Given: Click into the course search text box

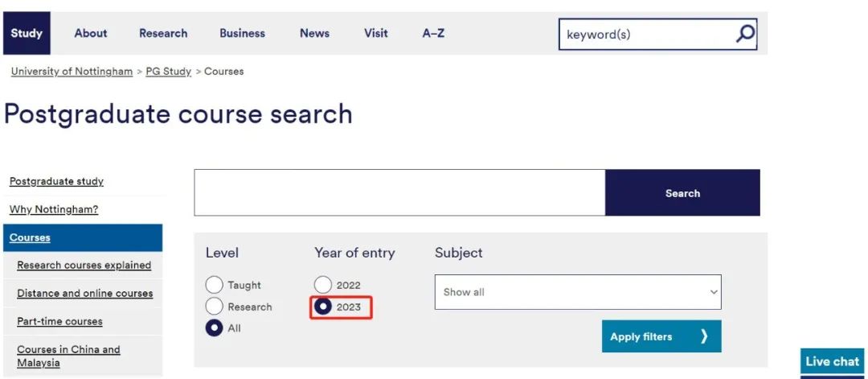Looking at the screenshot, I should (399, 192).
